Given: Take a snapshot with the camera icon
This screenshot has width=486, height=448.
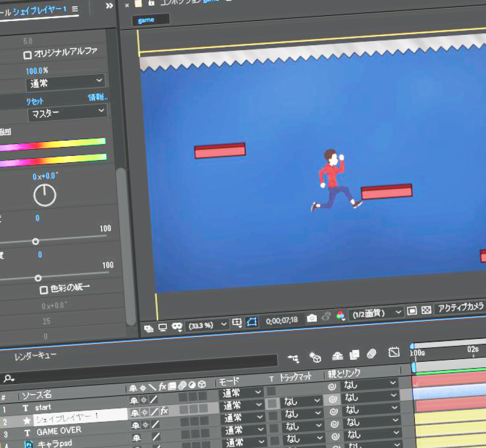Looking at the screenshot, I should (312, 318).
